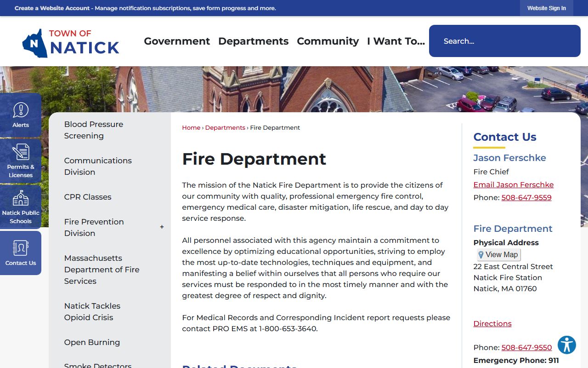This screenshot has height=368, width=588.
Task: Open the Departments menu
Action: [254, 41]
